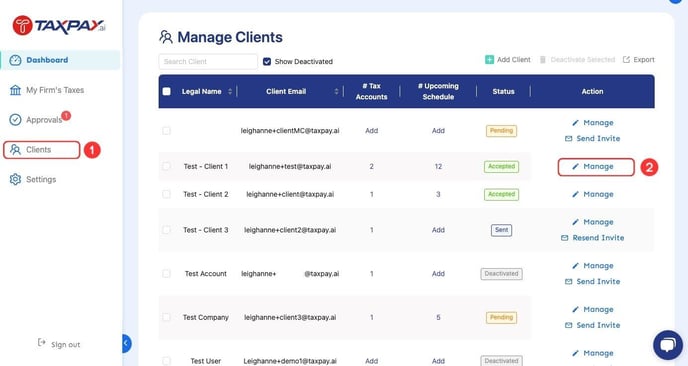Image resolution: width=688 pixels, height=366 pixels.
Task: Sort by Legal Name column arrows
Action: point(230,91)
